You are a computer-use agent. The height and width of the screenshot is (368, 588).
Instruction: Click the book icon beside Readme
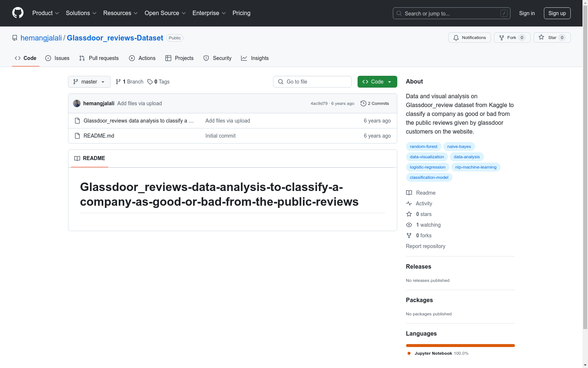coord(409,193)
